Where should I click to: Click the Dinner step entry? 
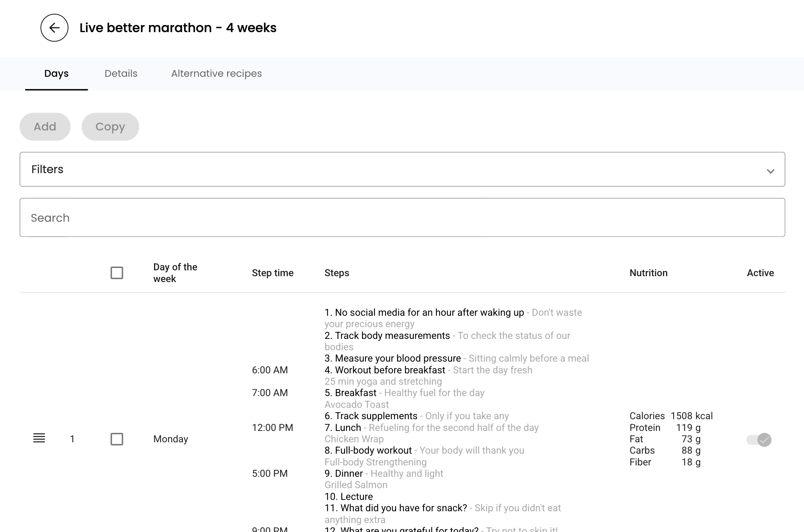pos(349,474)
